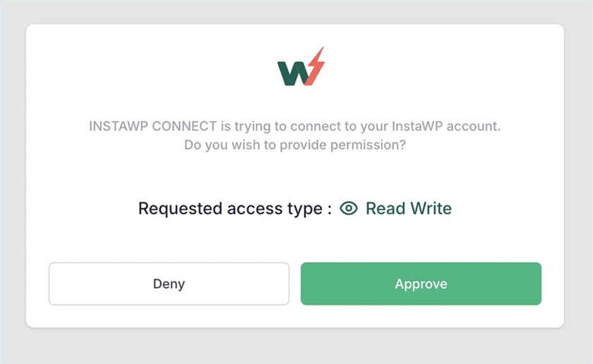Viewport: 593px width, 364px height.
Task: Click the word "Read" in access type
Action: pyautogui.click(x=384, y=208)
